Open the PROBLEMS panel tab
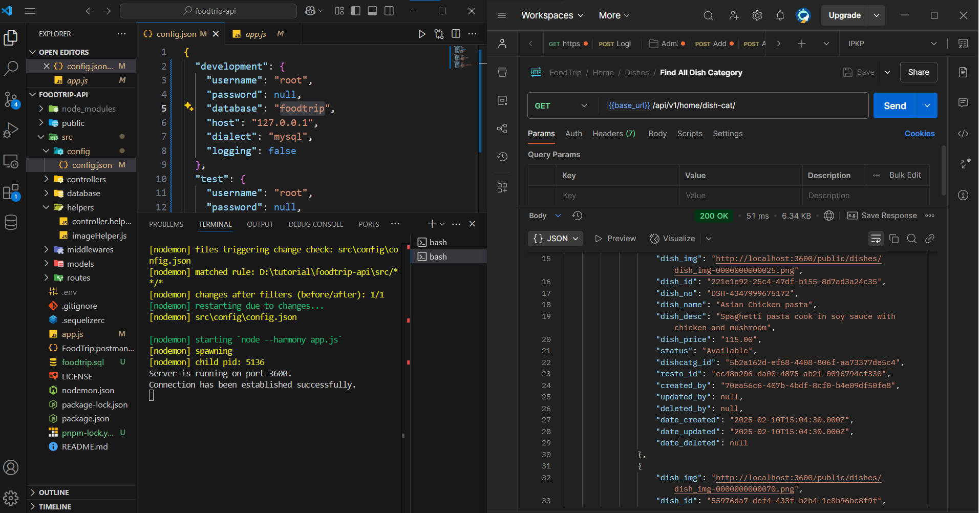The image size is (980, 513). click(166, 224)
